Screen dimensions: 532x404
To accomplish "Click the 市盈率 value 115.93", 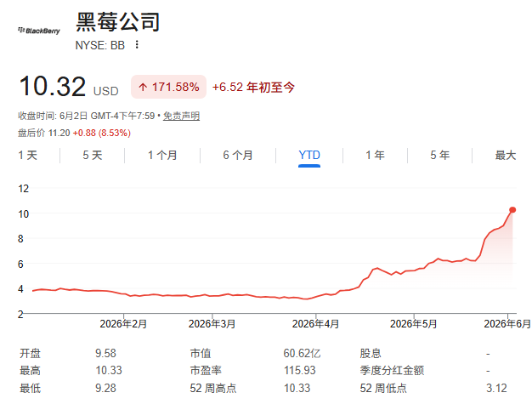I will (300, 370).
